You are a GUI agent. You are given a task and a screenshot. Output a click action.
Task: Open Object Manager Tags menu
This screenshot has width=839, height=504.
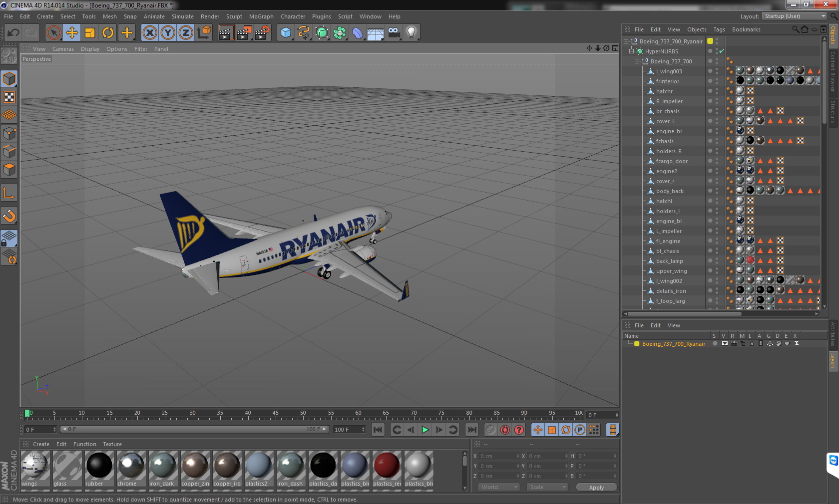[x=719, y=29]
